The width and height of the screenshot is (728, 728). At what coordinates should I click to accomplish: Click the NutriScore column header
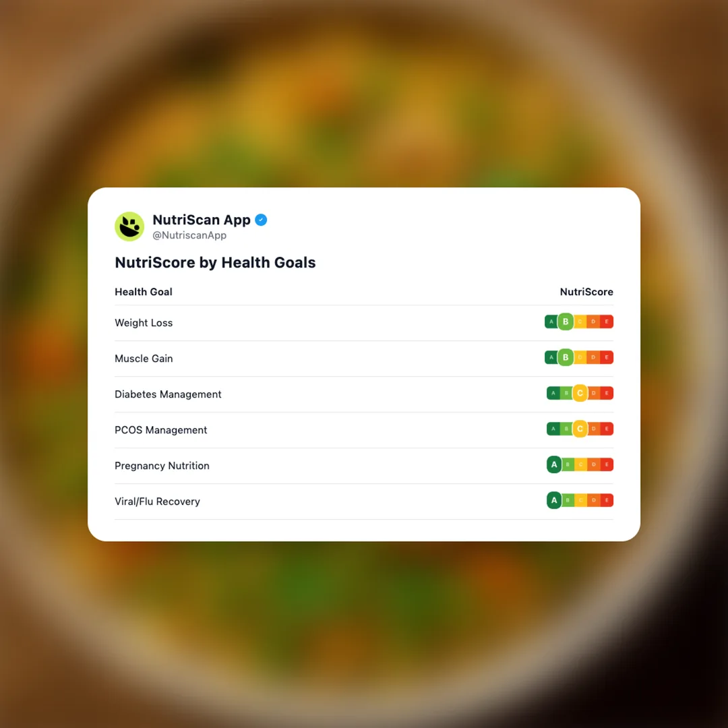(x=586, y=292)
